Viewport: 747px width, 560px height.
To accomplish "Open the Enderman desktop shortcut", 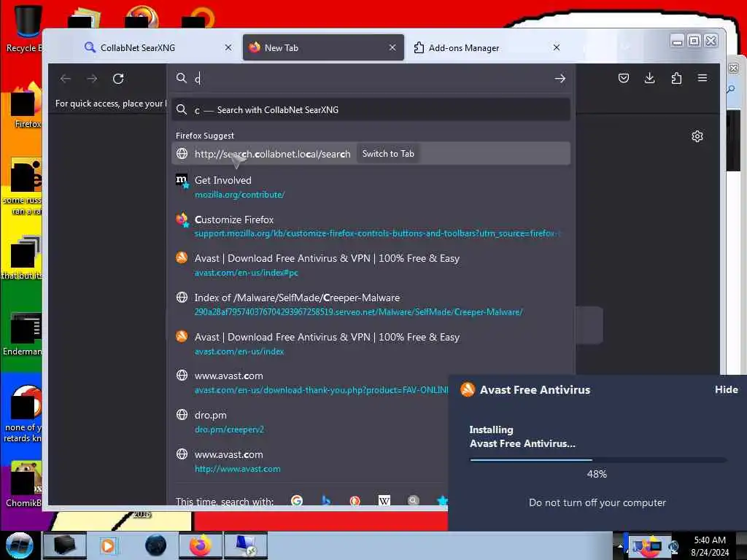I will [23, 334].
